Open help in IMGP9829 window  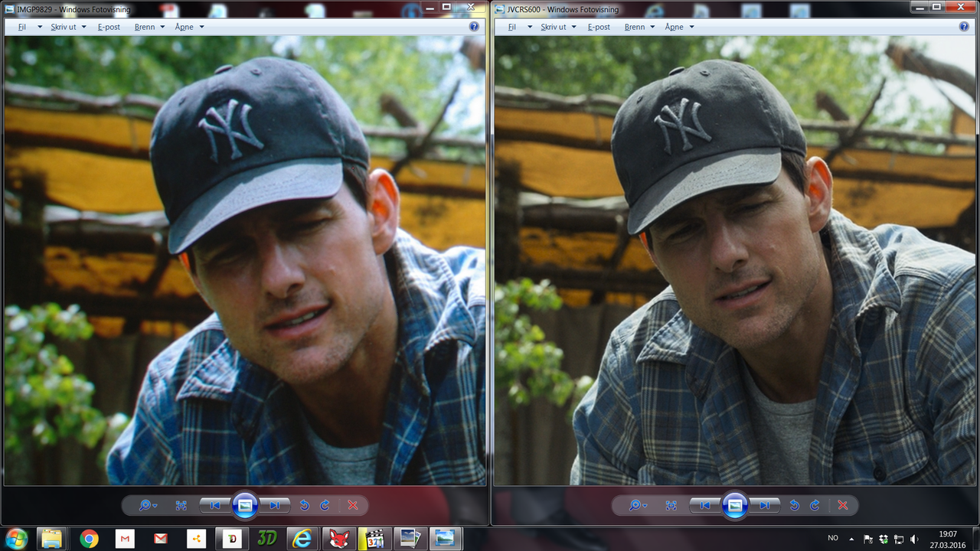tap(474, 27)
